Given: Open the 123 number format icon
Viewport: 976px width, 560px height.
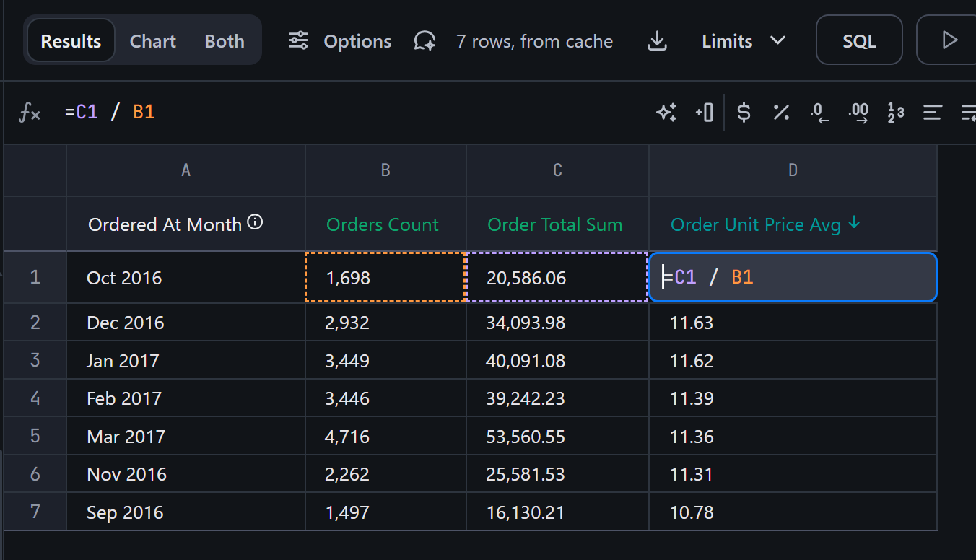Looking at the screenshot, I should click(896, 113).
